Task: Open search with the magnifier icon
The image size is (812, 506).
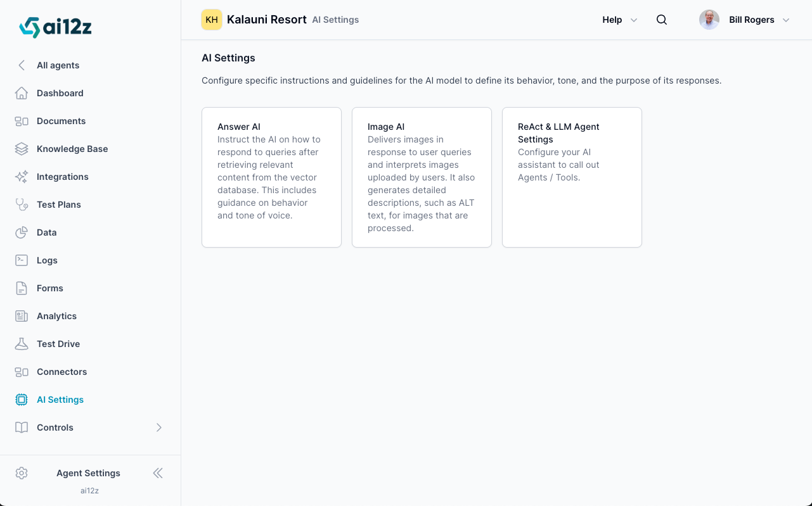Action: (x=662, y=20)
